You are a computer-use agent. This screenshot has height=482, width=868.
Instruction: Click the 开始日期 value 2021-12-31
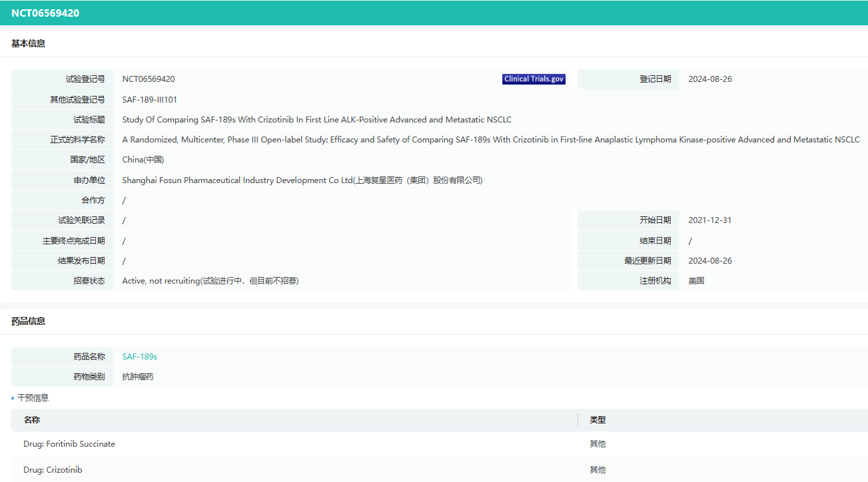[x=710, y=220]
